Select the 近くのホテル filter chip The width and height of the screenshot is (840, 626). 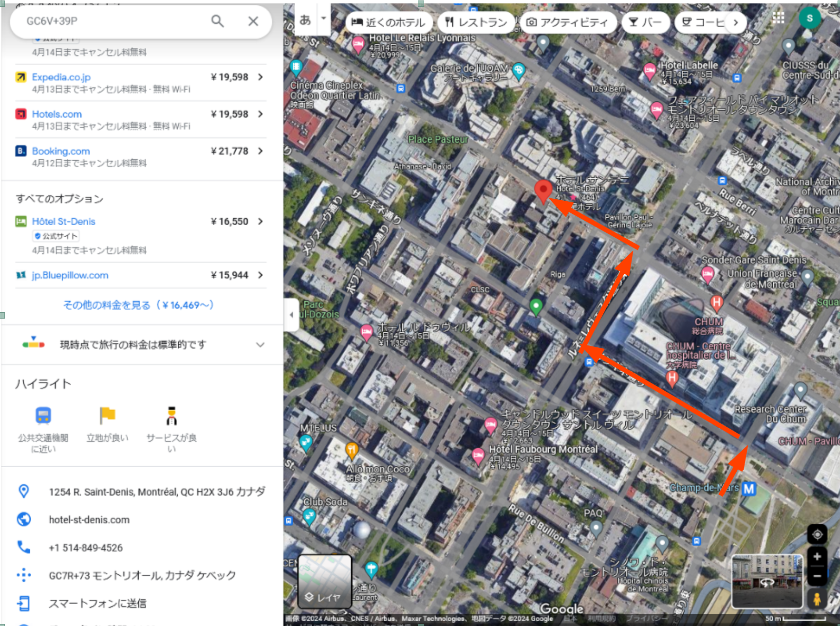pos(389,22)
